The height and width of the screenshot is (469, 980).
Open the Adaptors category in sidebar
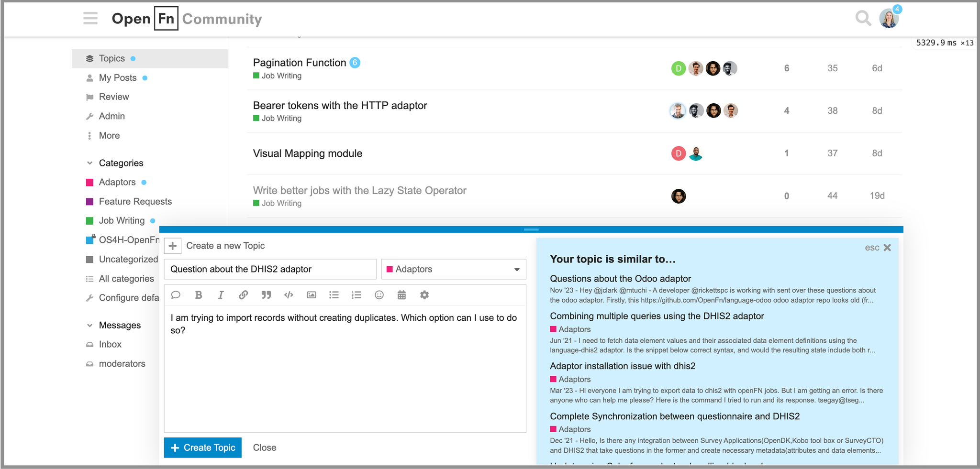click(117, 182)
